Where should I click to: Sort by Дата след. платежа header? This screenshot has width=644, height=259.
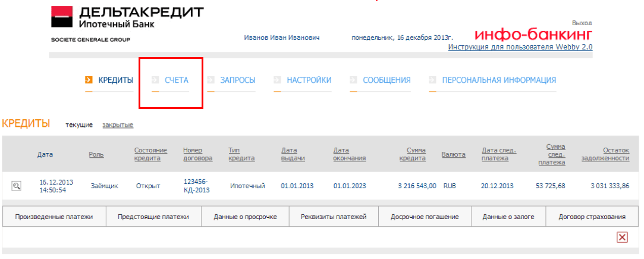tap(498, 155)
